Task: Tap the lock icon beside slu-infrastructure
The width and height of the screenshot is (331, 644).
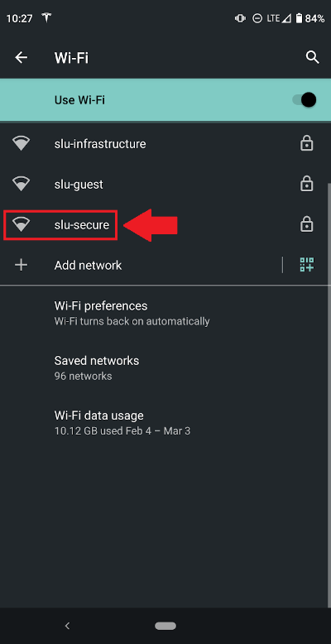Action: pos(306,144)
